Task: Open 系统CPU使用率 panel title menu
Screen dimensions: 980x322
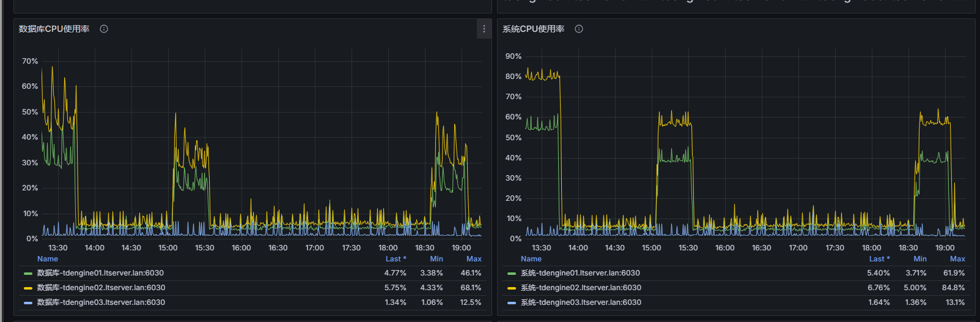Action: coord(533,29)
